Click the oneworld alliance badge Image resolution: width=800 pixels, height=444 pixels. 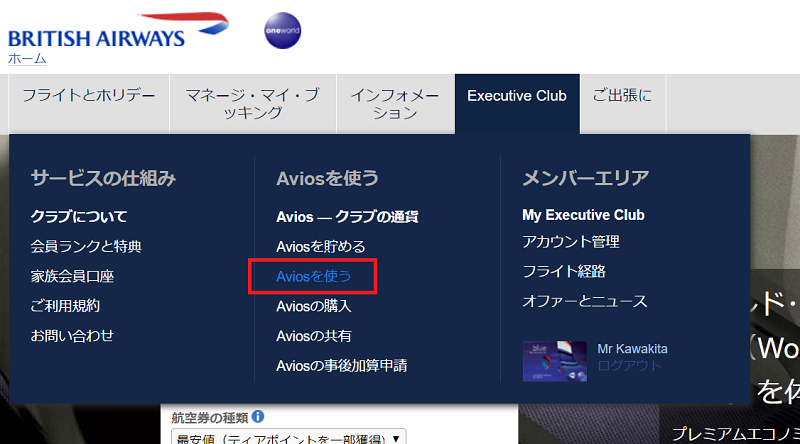(x=283, y=31)
